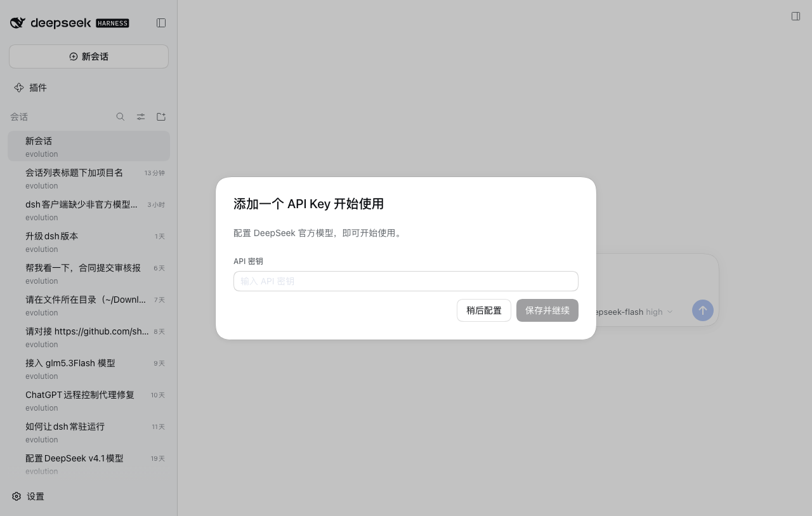Toggle the right panel icon
The width and height of the screenshot is (812, 516).
796,17
